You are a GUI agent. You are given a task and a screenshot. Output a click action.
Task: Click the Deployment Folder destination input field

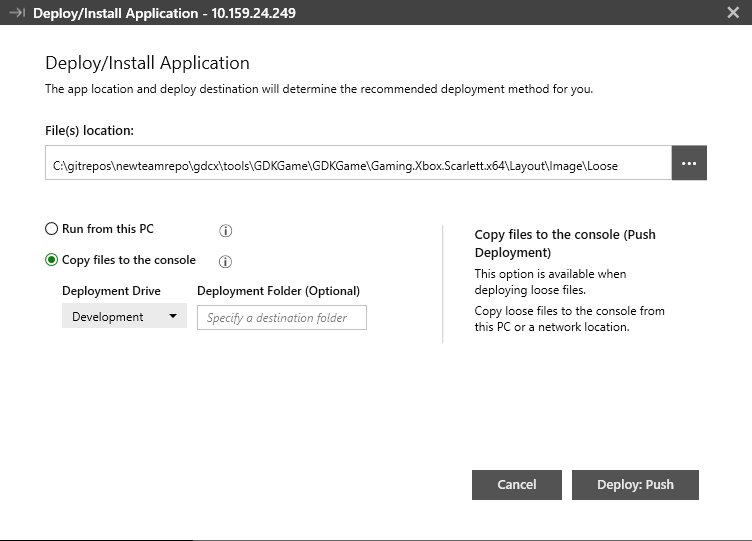coord(282,318)
